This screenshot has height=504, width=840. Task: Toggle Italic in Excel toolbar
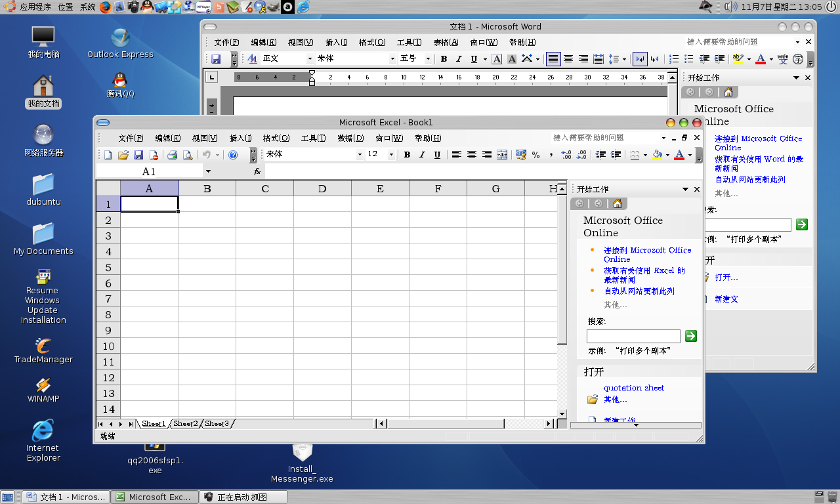tap(421, 155)
